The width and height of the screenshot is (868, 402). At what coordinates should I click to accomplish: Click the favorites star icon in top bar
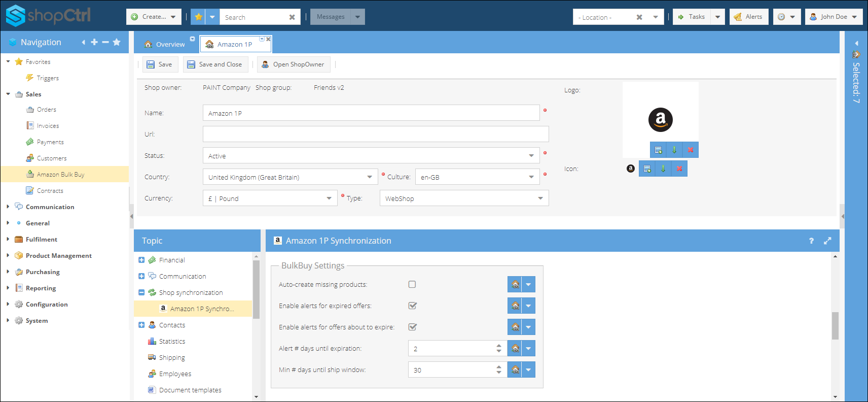click(198, 17)
